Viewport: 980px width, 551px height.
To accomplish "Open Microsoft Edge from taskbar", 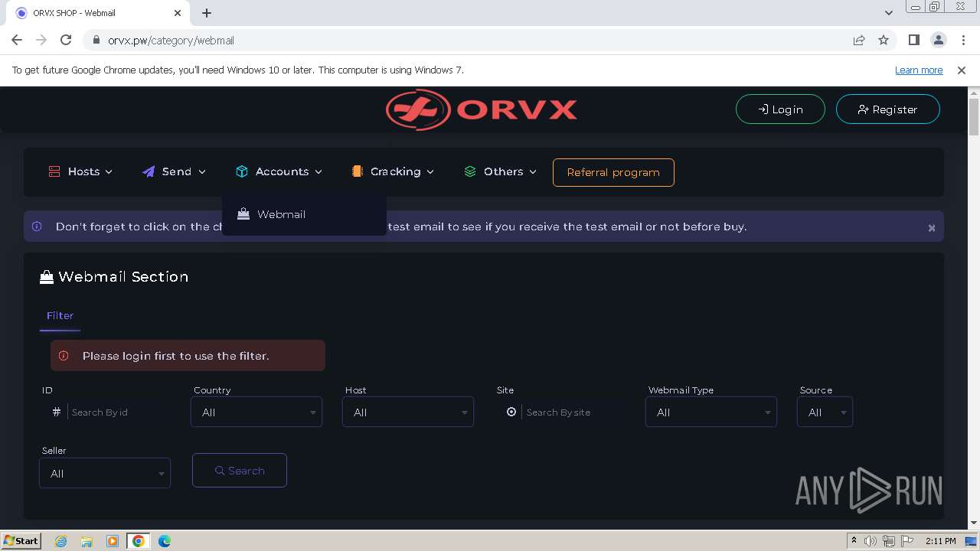I will 164,541.
